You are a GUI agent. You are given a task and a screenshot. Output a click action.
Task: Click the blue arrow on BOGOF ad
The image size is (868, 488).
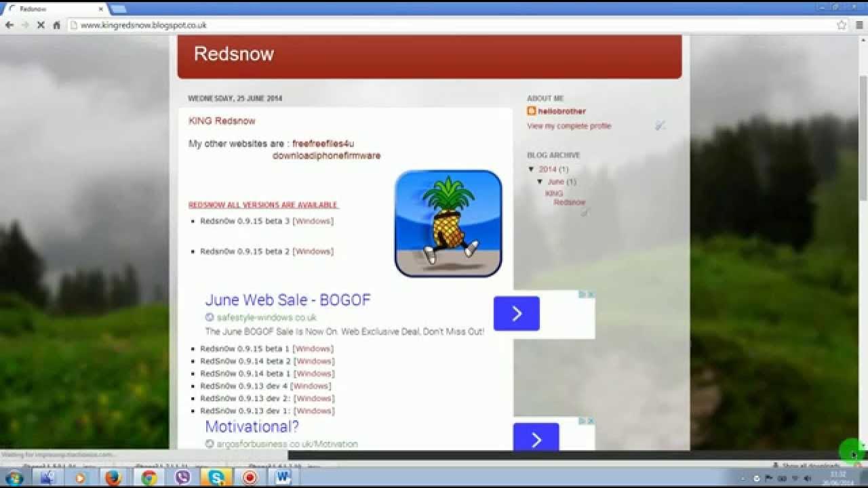(x=517, y=313)
